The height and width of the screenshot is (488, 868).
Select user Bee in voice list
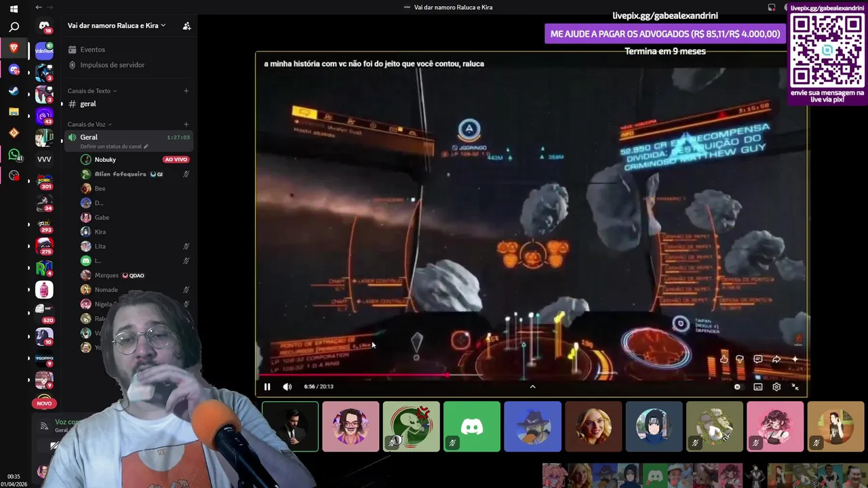pos(100,188)
